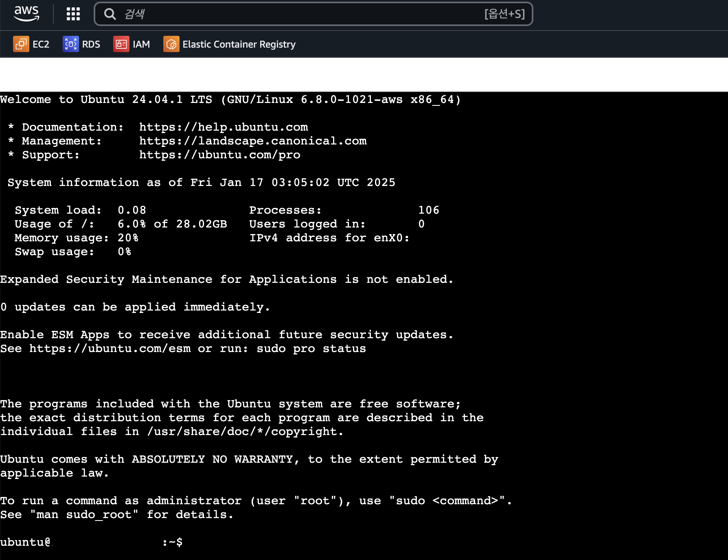
Task: Open the AWS services grid menu
Action: (73, 14)
